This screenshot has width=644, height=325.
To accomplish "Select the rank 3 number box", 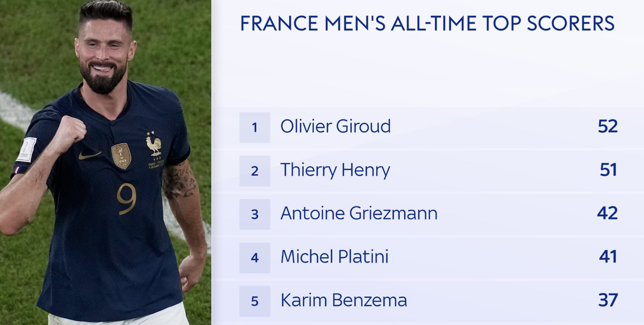I will pyautogui.click(x=254, y=214).
